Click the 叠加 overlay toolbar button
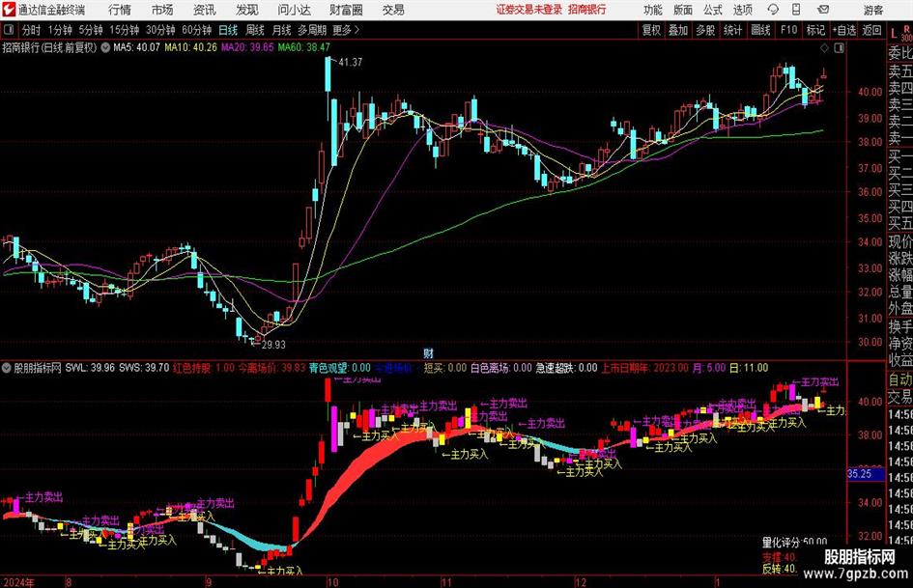This screenshot has width=913, height=588. [678, 30]
